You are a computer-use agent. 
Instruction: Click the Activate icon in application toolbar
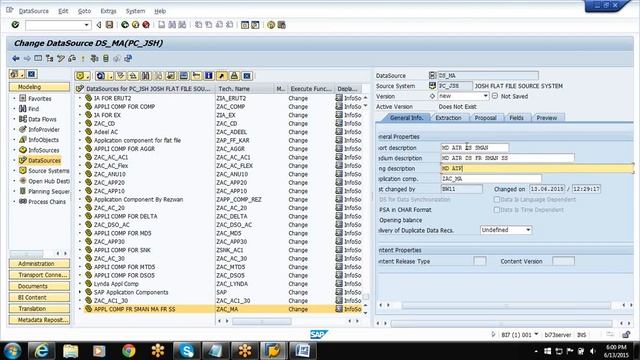click(83, 58)
